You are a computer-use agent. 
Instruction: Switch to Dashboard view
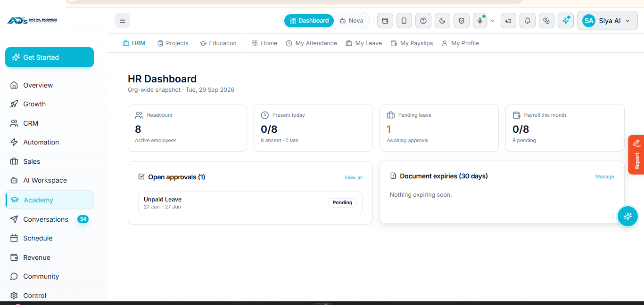coord(309,21)
